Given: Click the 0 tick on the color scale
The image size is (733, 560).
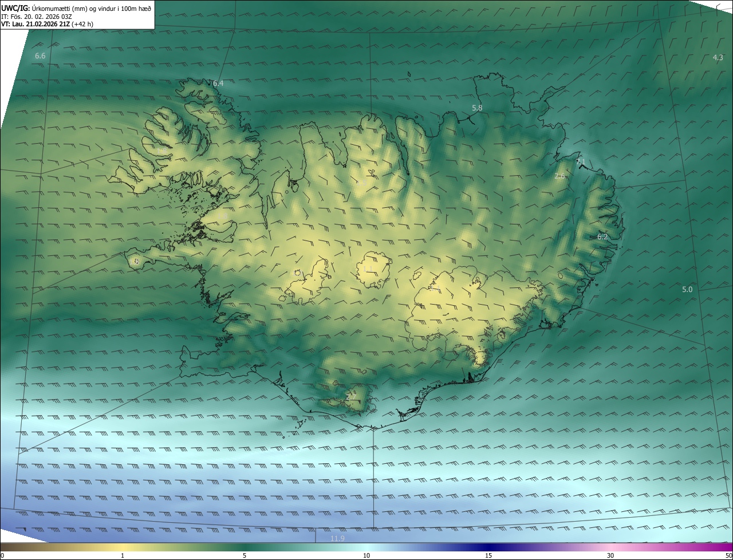Looking at the screenshot, I should [x=2, y=555].
